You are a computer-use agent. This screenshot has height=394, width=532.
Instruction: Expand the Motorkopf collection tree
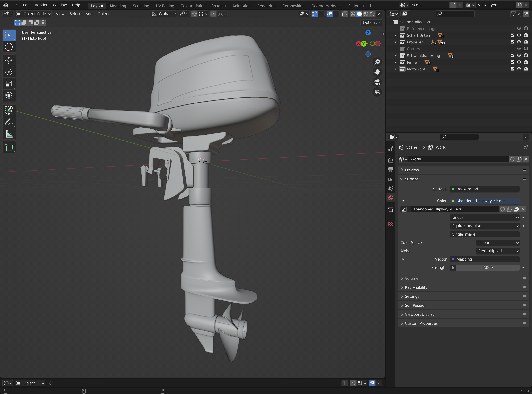click(395, 69)
